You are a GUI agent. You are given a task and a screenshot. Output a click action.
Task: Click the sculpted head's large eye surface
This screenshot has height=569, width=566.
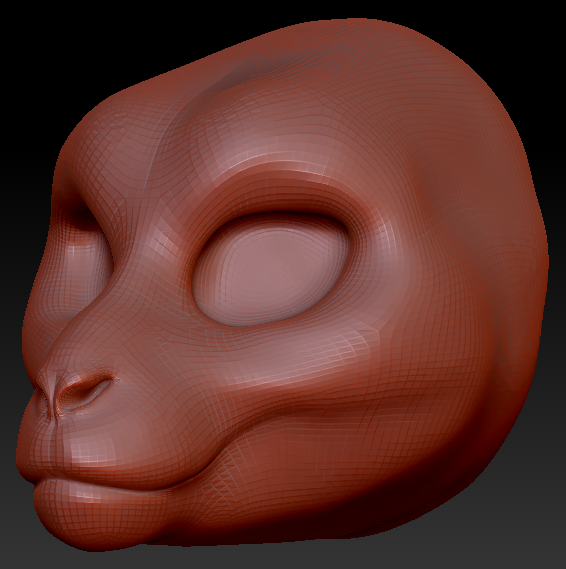[x=270, y=270]
